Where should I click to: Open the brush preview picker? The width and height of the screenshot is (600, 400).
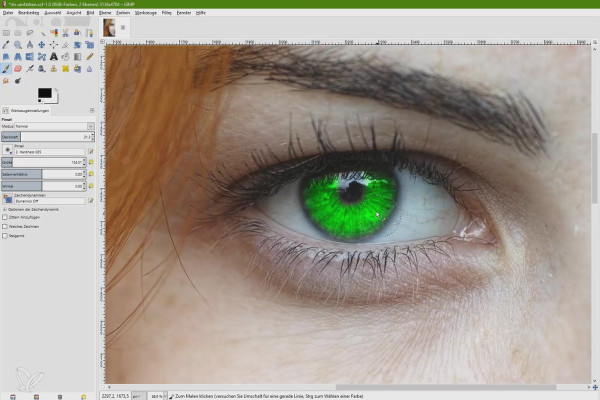[x=7, y=150]
